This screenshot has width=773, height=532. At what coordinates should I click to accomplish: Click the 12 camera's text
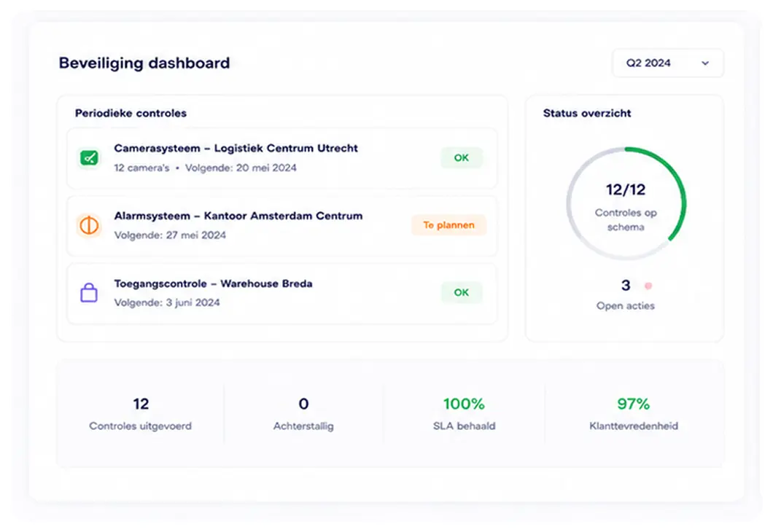click(x=141, y=168)
